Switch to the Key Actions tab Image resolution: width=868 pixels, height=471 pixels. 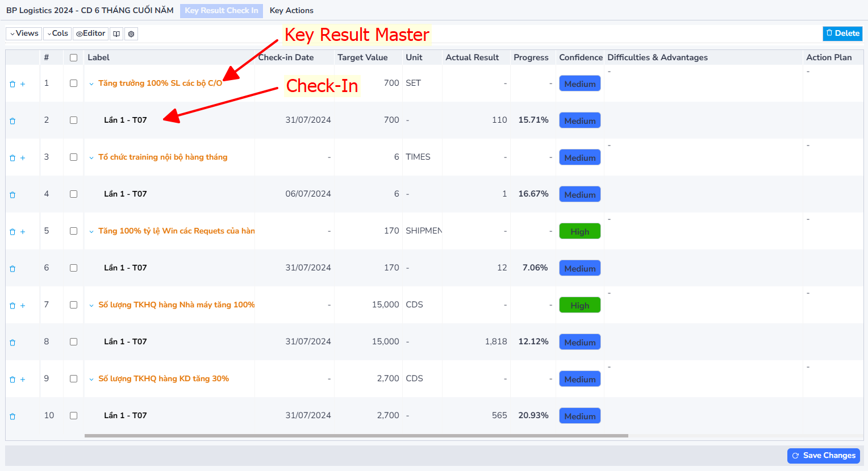pyautogui.click(x=291, y=10)
